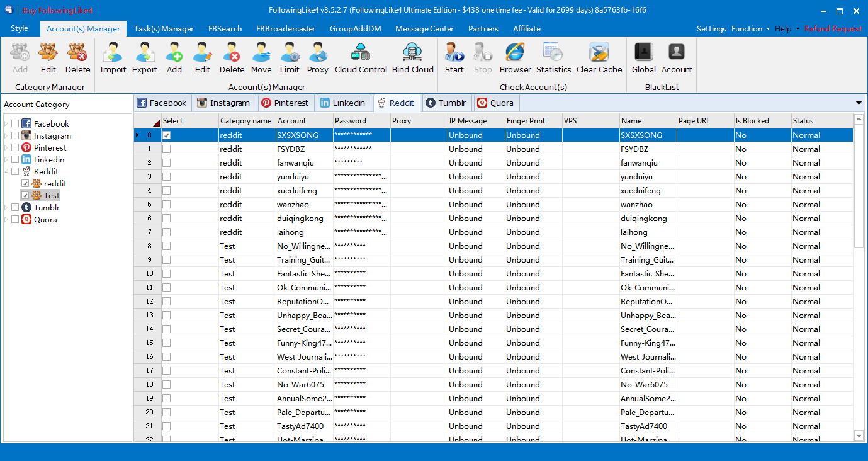This screenshot has height=461, width=868.
Task: Click the Refund Request link
Action: 833,29
